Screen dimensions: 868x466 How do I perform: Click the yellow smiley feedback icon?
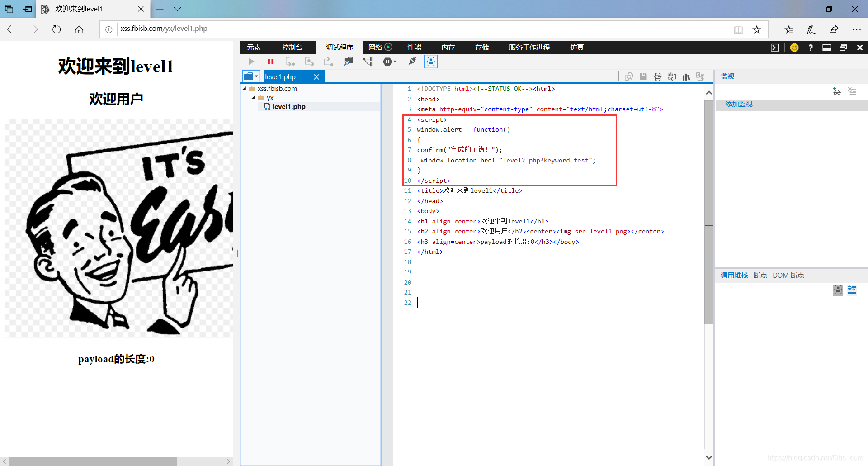(794, 48)
